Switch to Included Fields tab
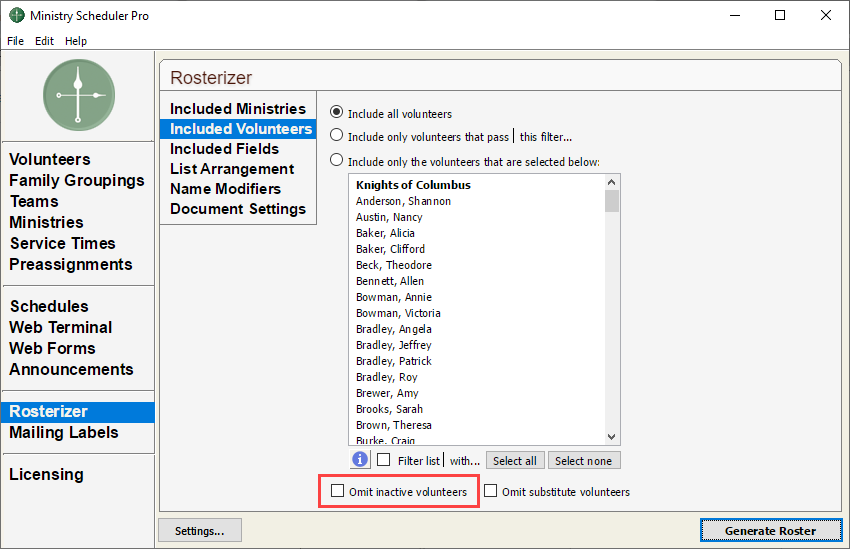 [238, 148]
